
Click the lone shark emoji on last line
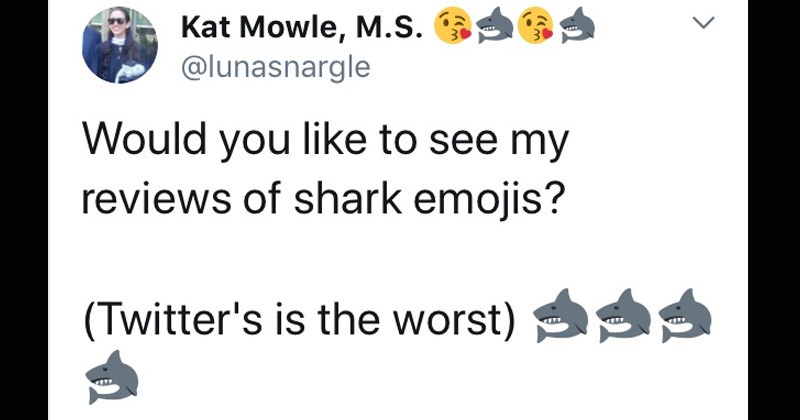[108, 377]
